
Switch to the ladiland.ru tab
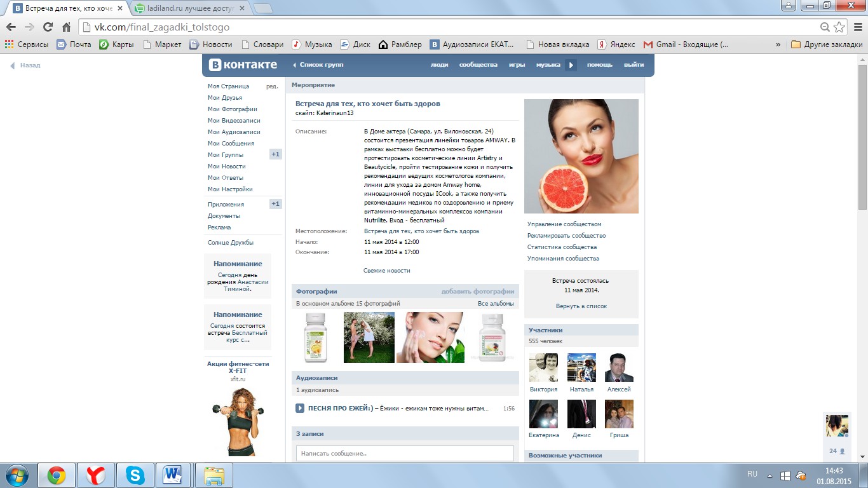[x=191, y=9]
